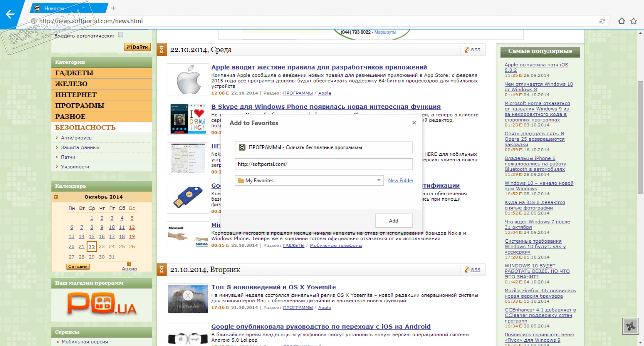Open popular link Владельцы iPhone 6

point(535,164)
